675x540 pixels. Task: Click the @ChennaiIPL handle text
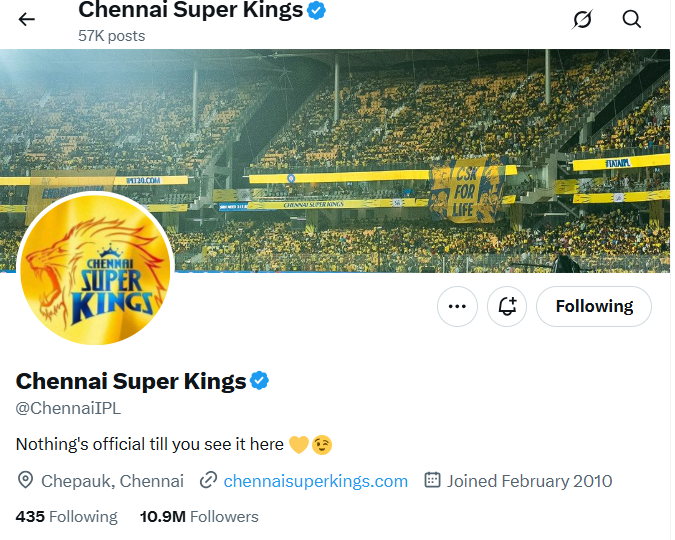pos(68,408)
